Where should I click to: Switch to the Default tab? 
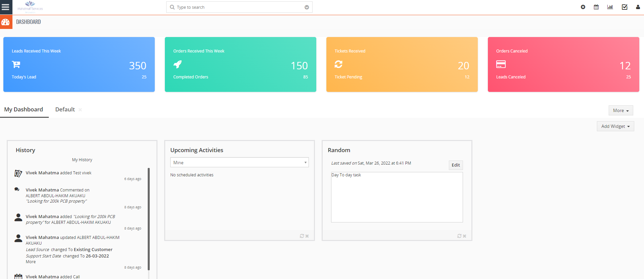tap(65, 109)
